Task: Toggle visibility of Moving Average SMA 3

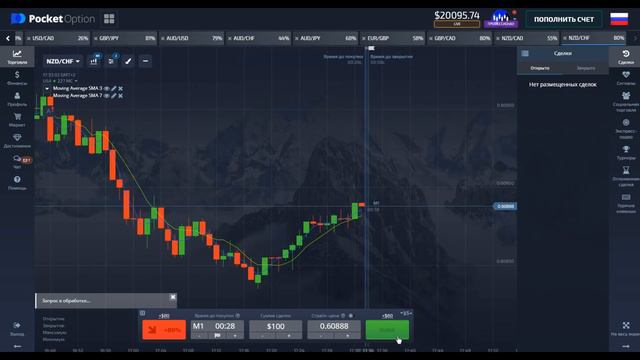Action: pyautogui.click(x=107, y=89)
